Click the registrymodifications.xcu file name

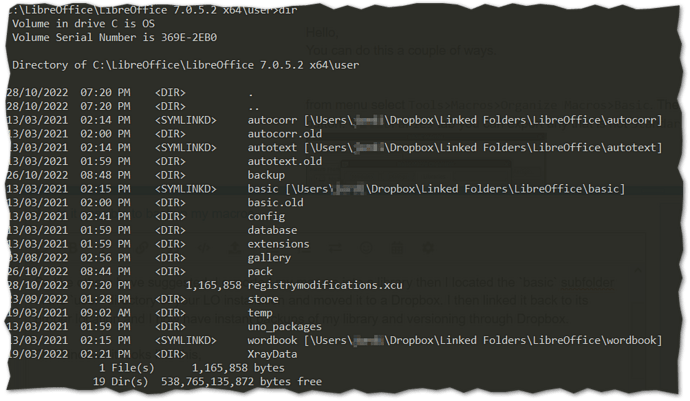[325, 285]
